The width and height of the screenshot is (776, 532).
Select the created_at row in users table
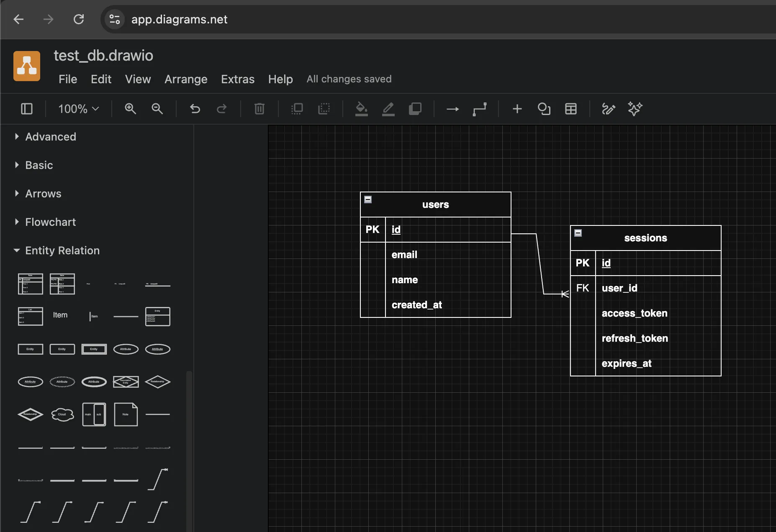[x=435, y=305]
